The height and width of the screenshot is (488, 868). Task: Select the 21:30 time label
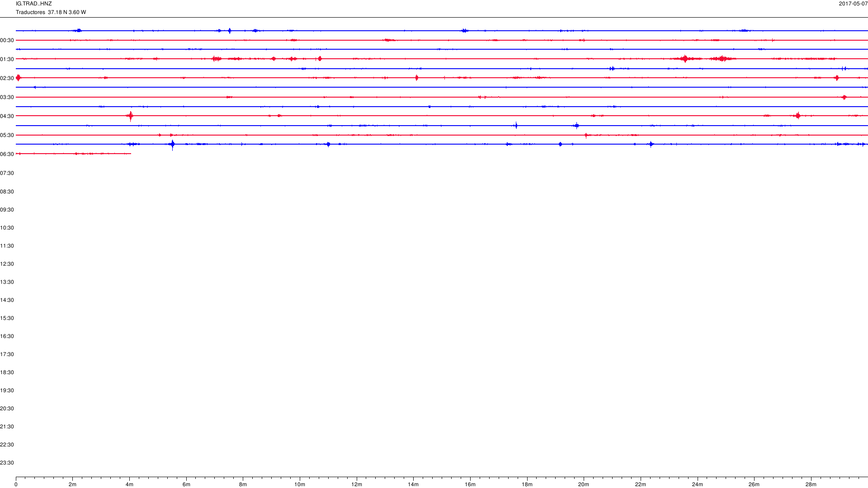7,427
